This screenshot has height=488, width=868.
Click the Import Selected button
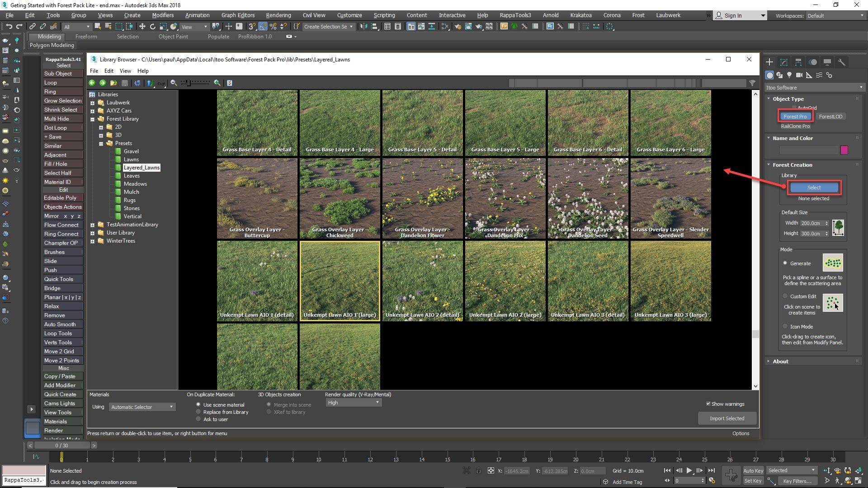(726, 418)
